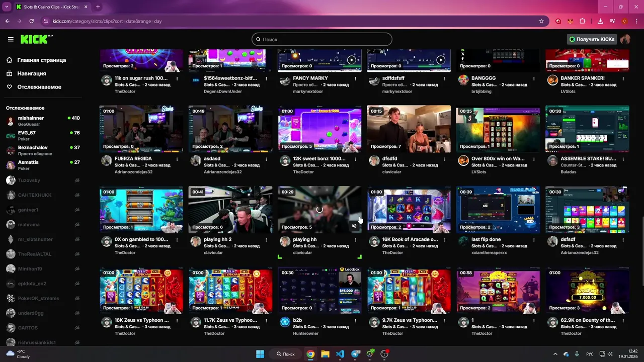Open the MetaMask fox extension
The image size is (644, 362).
click(x=571, y=21)
